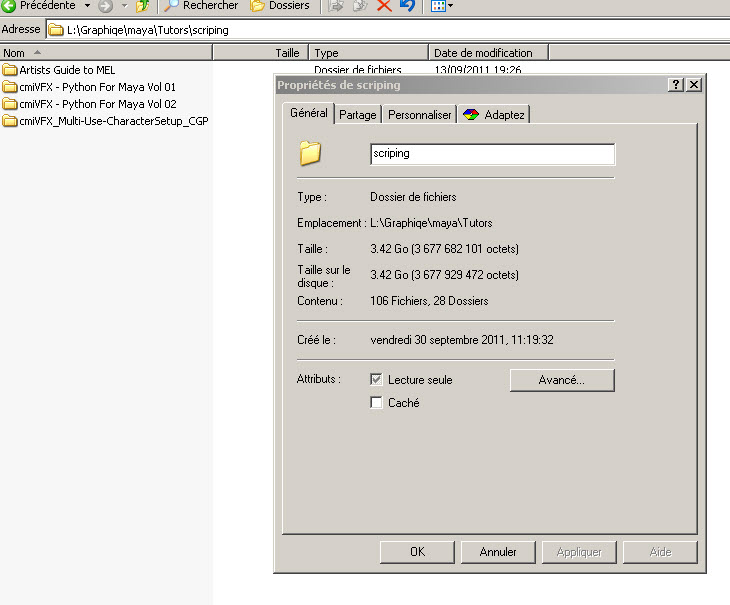Image resolution: width=730 pixels, height=605 pixels.
Task: Switch to the Général tab
Action: point(309,113)
